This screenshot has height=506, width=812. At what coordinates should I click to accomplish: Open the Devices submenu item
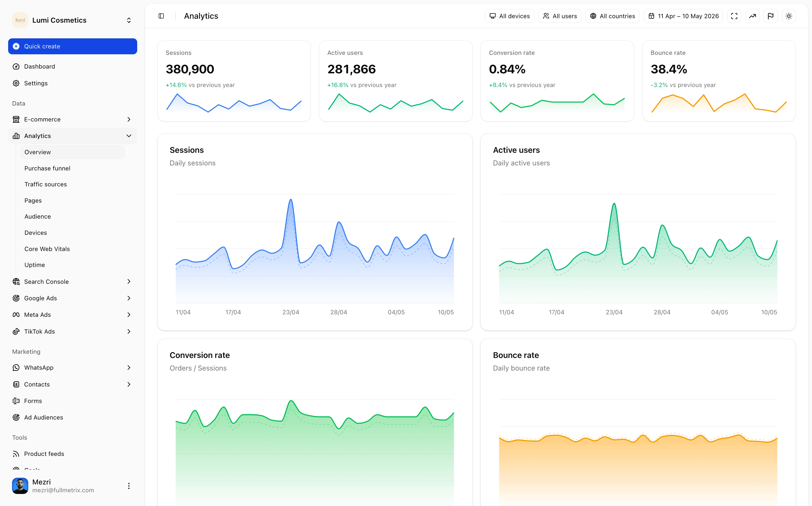(x=36, y=233)
